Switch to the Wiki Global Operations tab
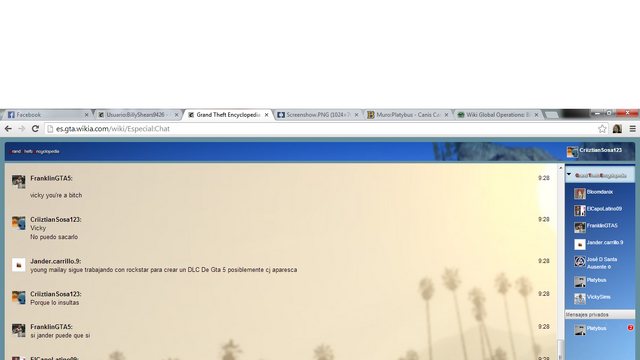 click(498, 115)
